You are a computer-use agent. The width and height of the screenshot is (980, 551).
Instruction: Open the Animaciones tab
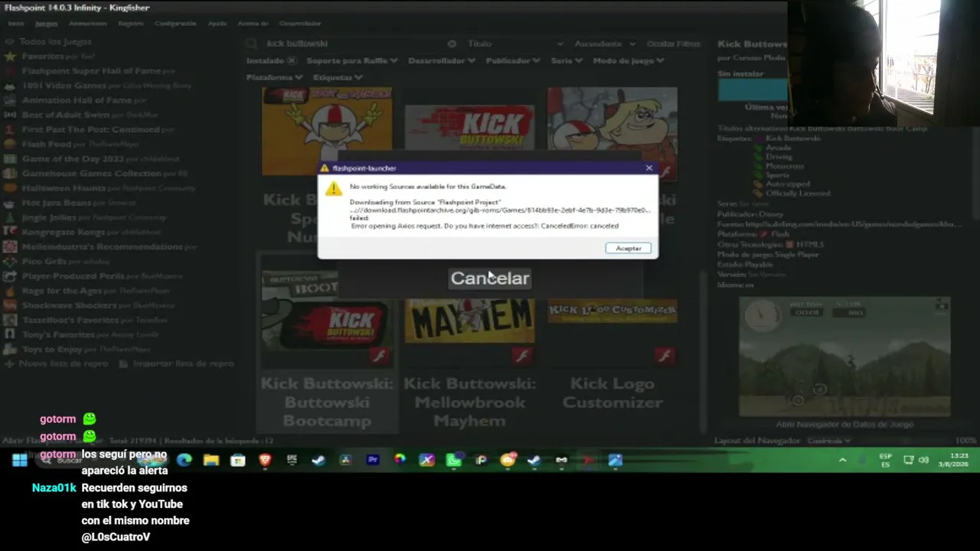coord(88,24)
